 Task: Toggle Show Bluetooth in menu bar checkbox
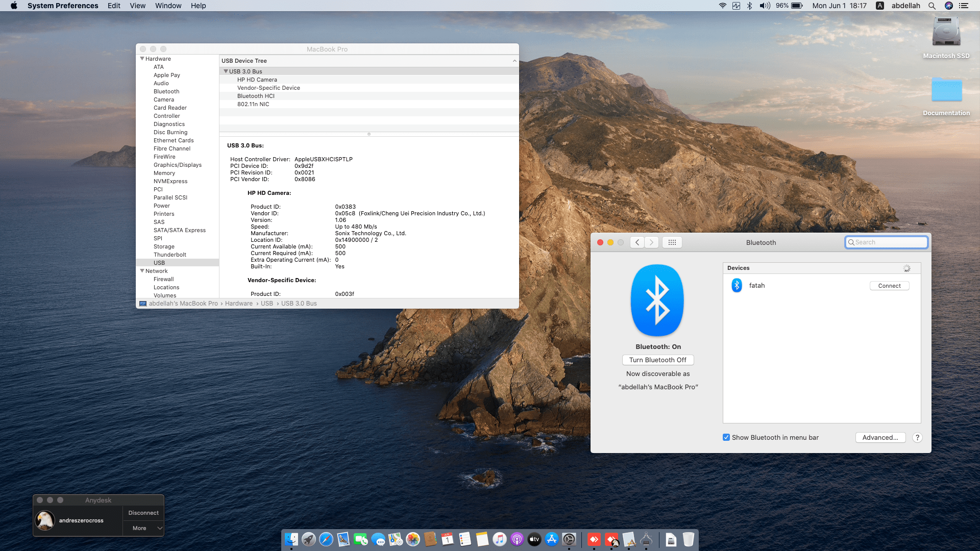(x=726, y=437)
